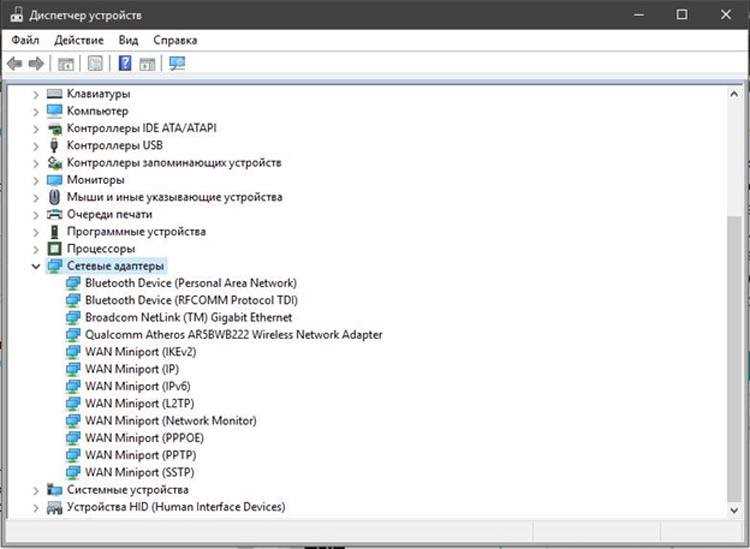750x549 pixels.
Task: Open the Файл menu
Action: [x=25, y=40]
